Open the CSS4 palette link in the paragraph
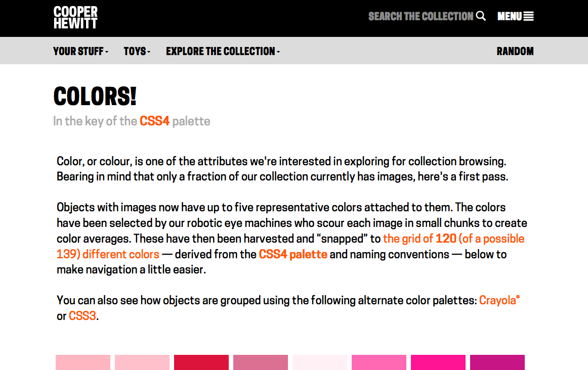Image resolution: width=588 pixels, height=370 pixels. tap(293, 254)
